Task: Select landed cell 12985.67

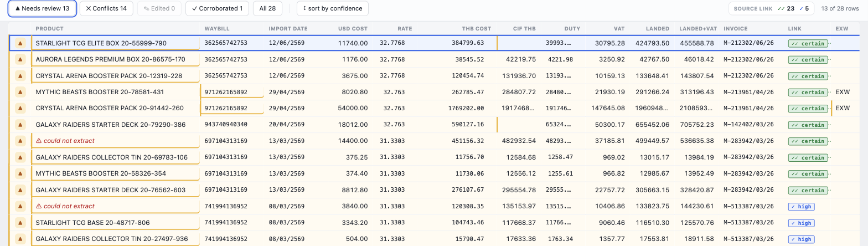Action: click(x=652, y=173)
